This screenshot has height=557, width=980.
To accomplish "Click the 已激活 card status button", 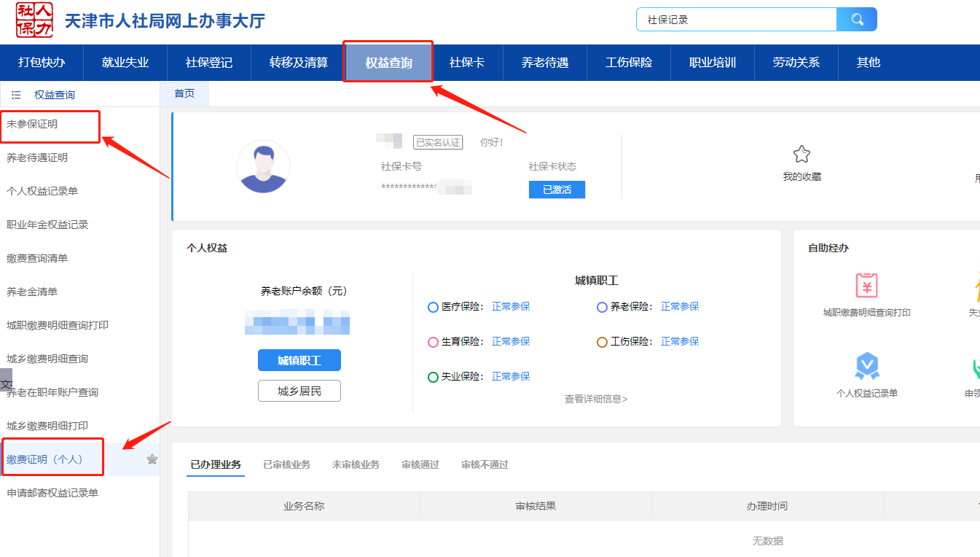I will pyautogui.click(x=557, y=190).
